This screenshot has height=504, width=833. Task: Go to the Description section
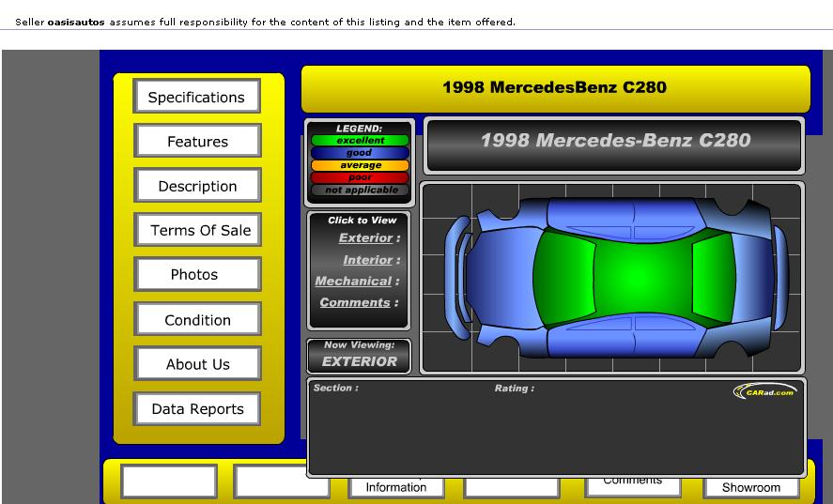click(x=197, y=185)
